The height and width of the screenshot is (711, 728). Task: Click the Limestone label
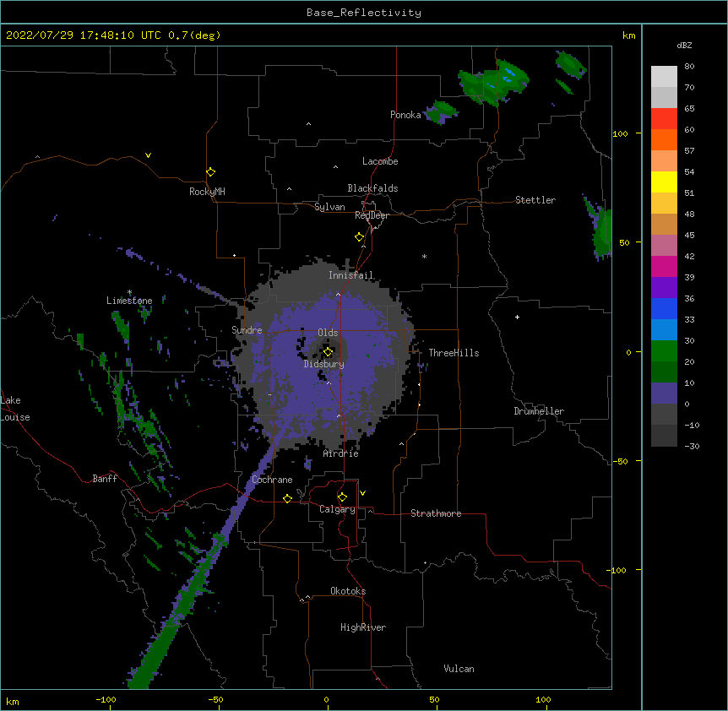click(129, 301)
